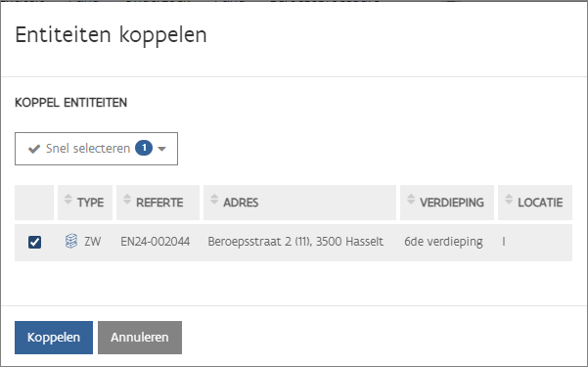Sort by ADRES using its sort arrows
The width and height of the screenshot is (588, 367).
pyautogui.click(x=214, y=199)
